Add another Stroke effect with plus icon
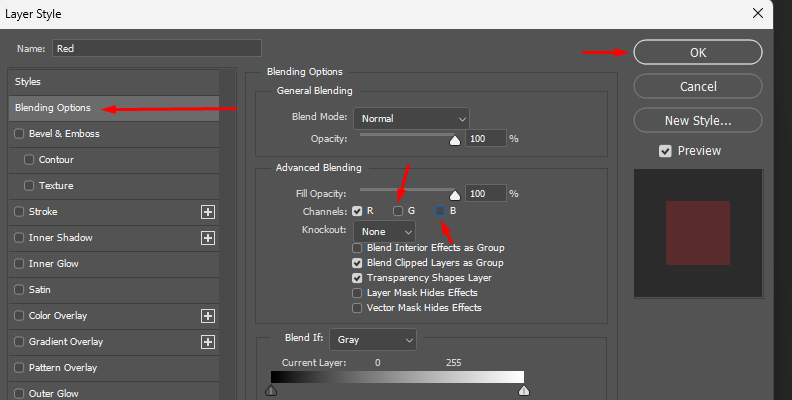Viewport: 792px width, 400px height. pyautogui.click(x=208, y=212)
